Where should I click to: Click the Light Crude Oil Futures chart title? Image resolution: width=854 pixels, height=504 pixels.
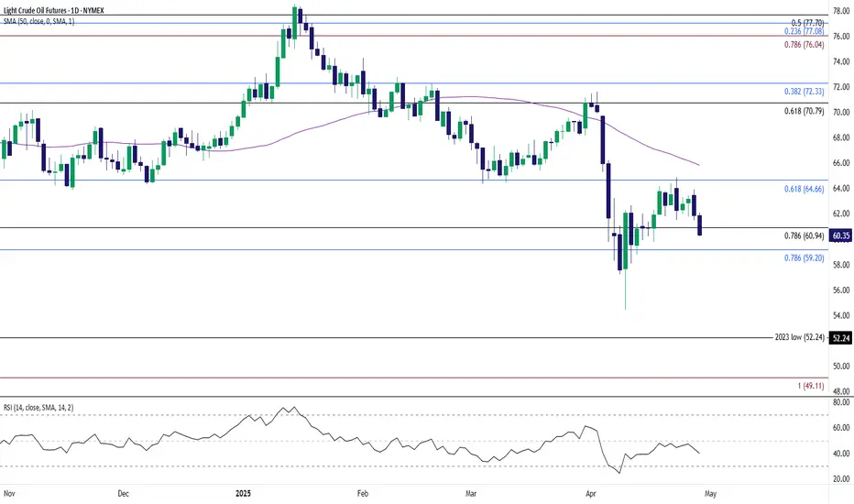pos(54,10)
